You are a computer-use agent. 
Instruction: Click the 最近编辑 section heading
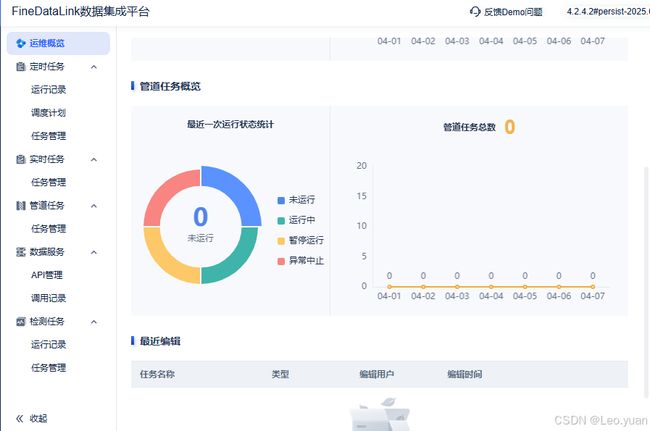click(x=160, y=341)
